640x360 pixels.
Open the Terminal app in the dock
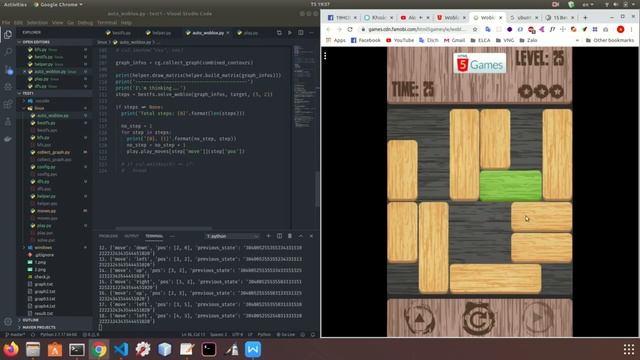(77, 350)
